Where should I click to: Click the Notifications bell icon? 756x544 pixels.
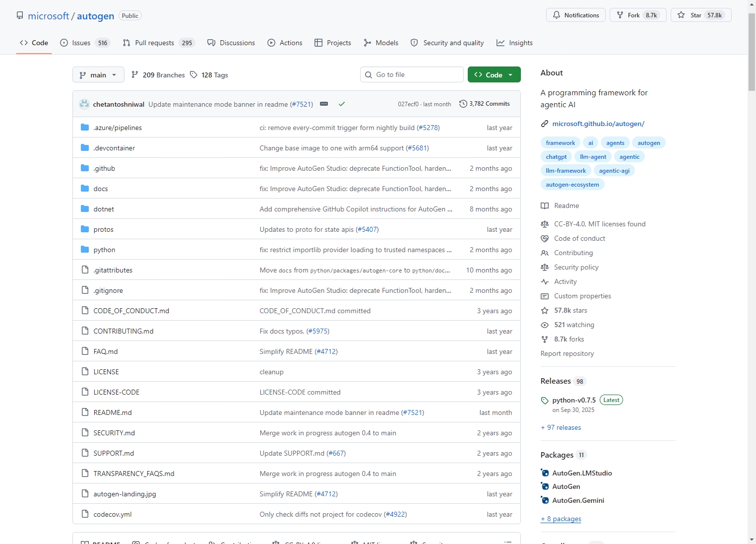557,15
